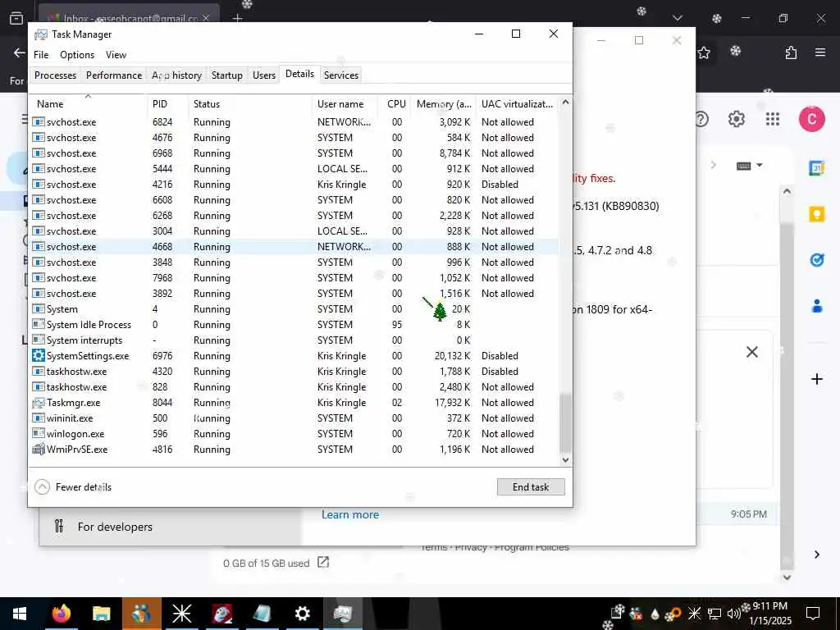The height and width of the screenshot is (630, 840).
Task: Select the Taskmgr.exe process icon
Action: pyautogui.click(x=38, y=402)
